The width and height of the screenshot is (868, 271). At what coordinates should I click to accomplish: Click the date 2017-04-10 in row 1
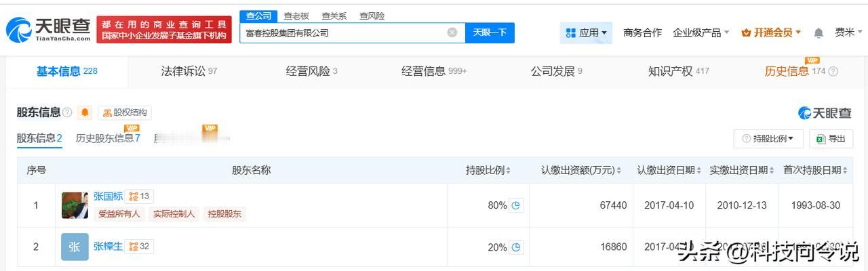tap(669, 205)
